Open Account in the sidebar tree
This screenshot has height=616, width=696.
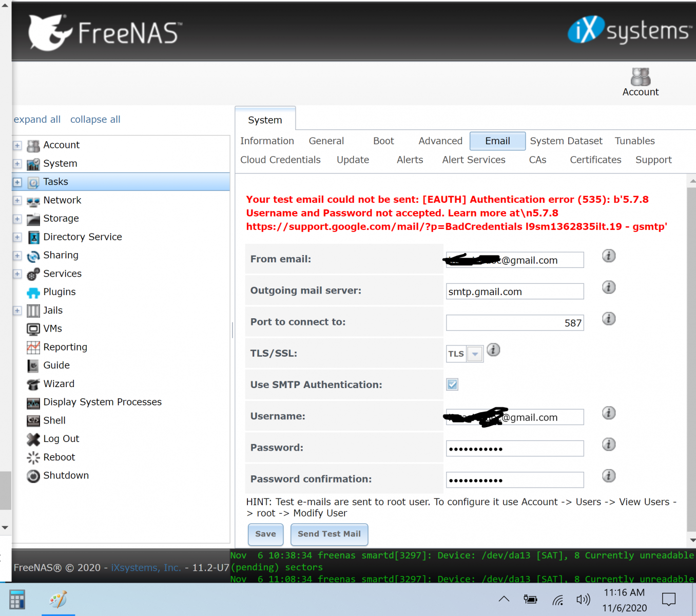(x=61, y=145)
